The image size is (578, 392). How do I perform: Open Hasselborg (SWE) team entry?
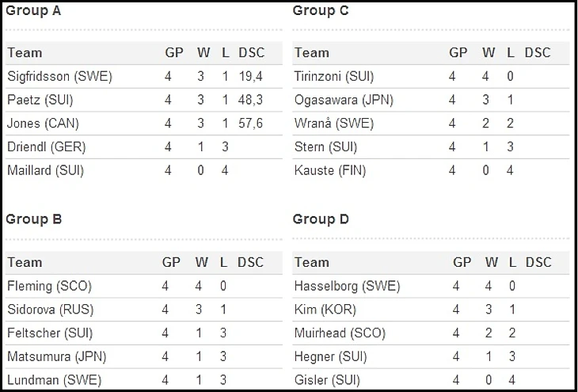coord(347,286)
